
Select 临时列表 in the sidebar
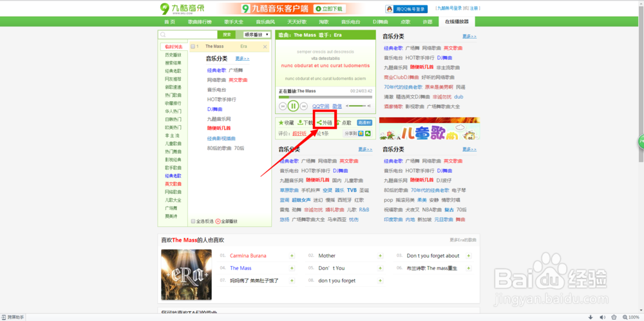click(x=173, y=47)
